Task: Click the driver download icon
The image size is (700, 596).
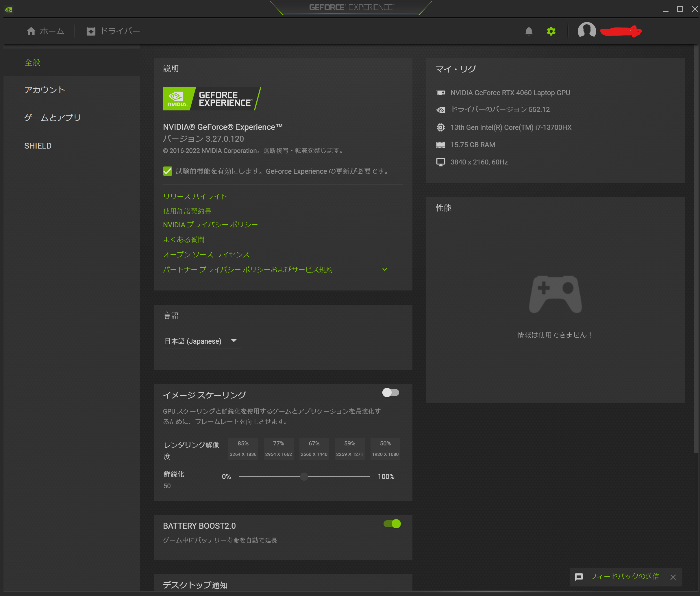Action: click(x=91, y=31)
